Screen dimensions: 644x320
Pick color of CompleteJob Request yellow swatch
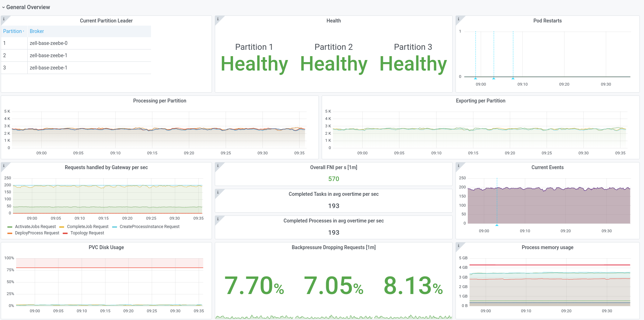point(62,227)
